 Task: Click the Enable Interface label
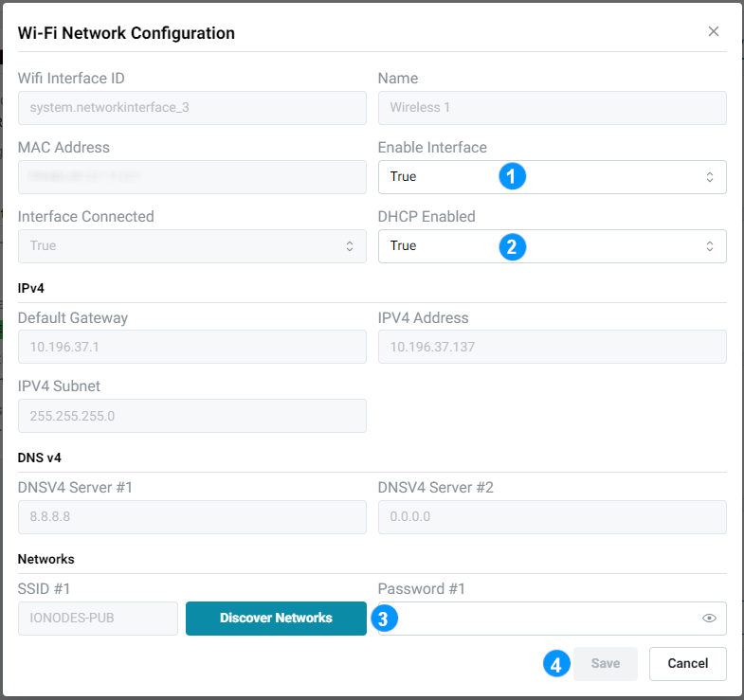tap(432, 148)
